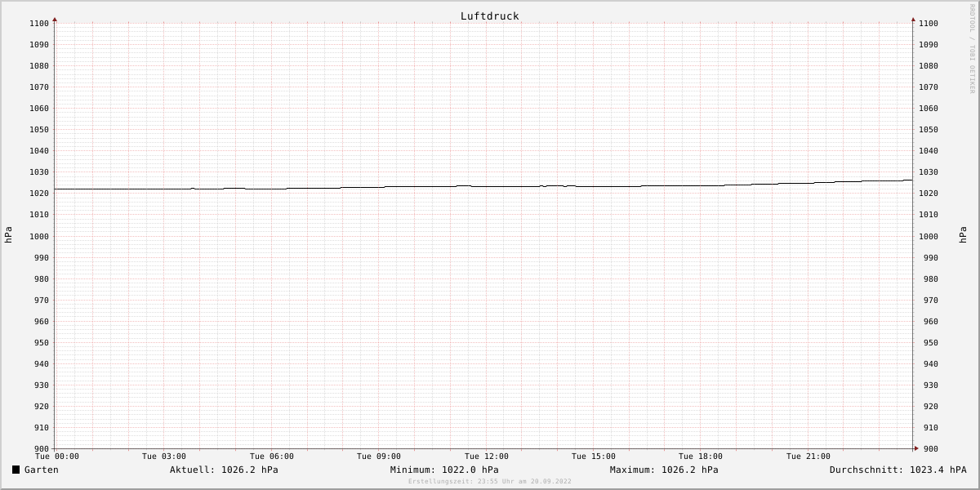Click the Tue 03:00 time axis label
The image size is (980, 490).
(164, 457)
